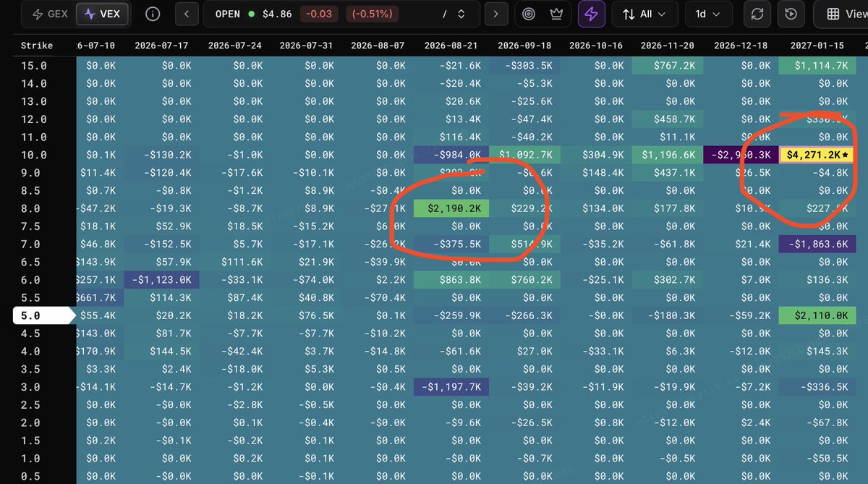Click the $304.9K cell

(597, 155)
